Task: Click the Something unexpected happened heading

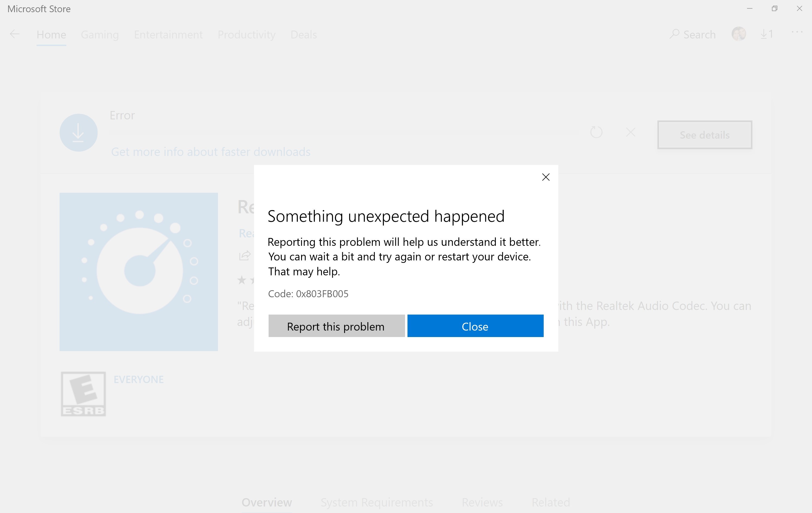Action: click(x=386, y=216)
